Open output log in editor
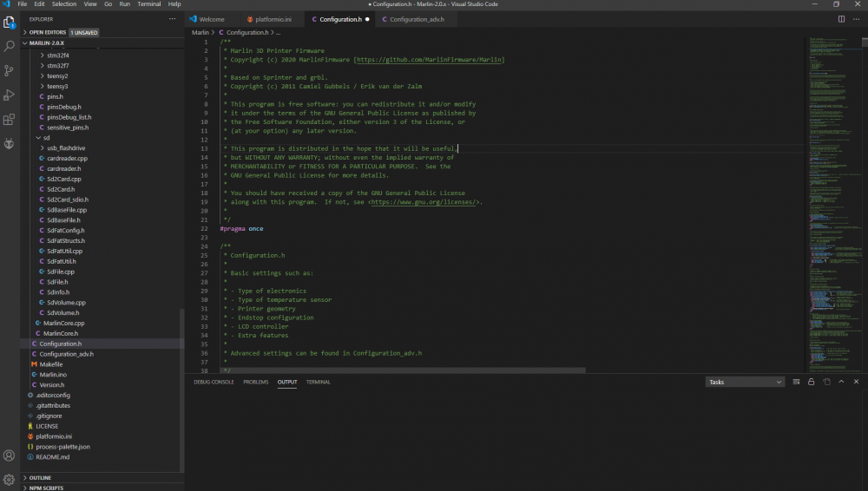The image size is (868, 491). pyautogui.click(x=826, y=382)
